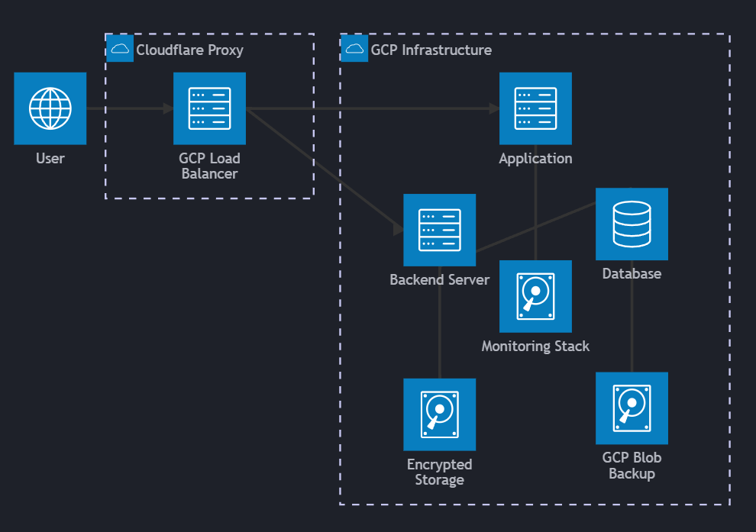Select the GCP Blob Backup disk icon
This screenshot has width=756, height=532.
pos(632,408)
